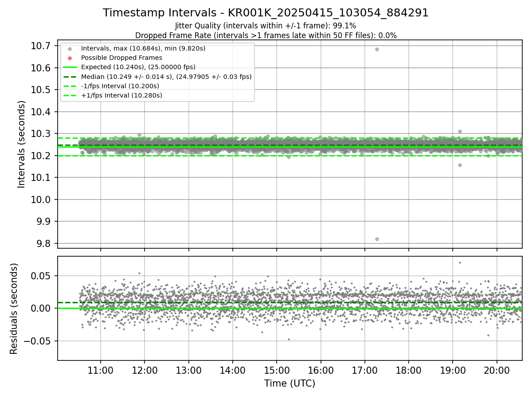This screenshot has width=532, height=399.
Task: Click the 'Dropped Frame Rate' subtitle line
Action: point(266,35)
